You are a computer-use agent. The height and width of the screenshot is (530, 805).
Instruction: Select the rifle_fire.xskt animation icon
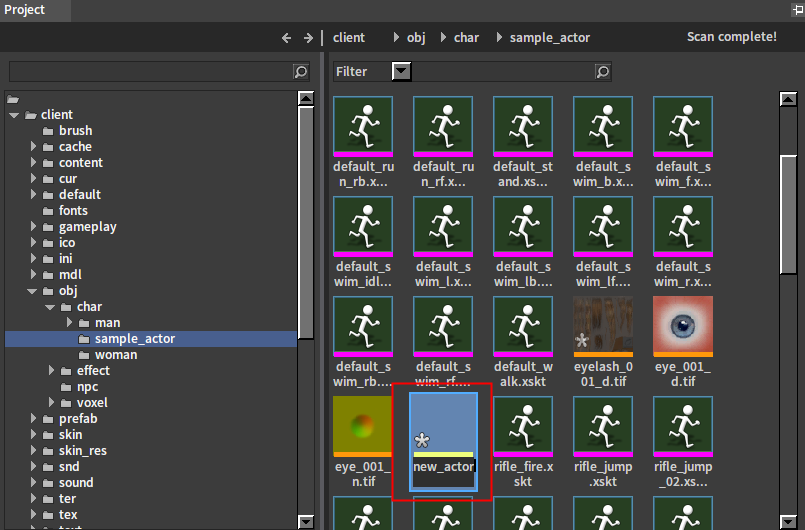(523, 426)
